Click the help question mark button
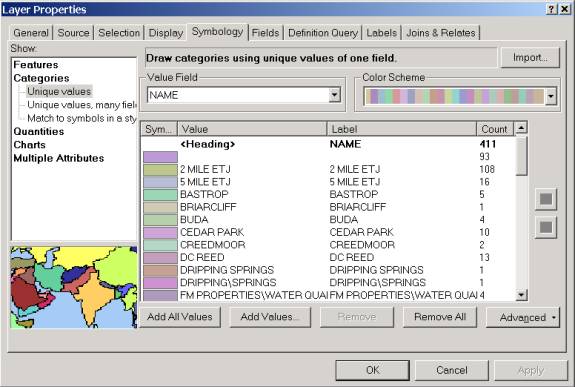 pyautogui.click(x=551, y=9)
